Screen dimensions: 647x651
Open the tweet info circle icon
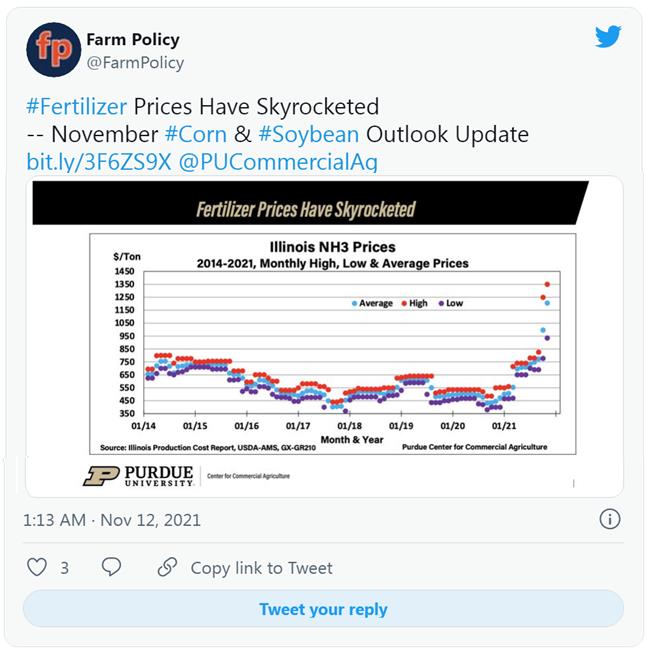610,519
